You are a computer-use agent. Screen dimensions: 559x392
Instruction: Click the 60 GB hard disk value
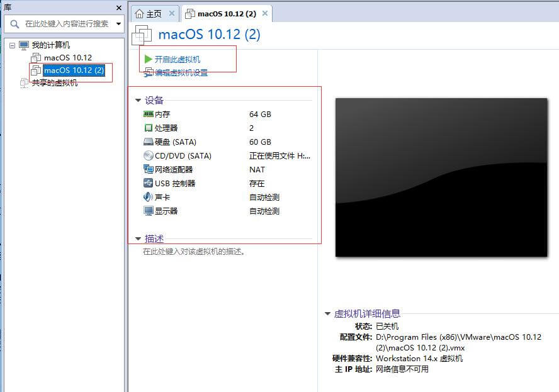[260, 142]
